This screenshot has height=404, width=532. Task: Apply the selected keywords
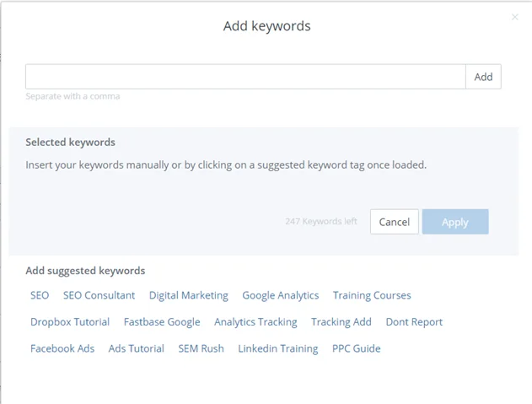coord(455,222)
